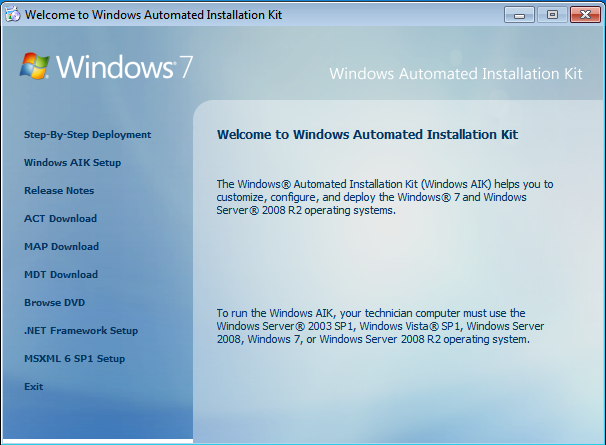Run MSXML 6 SP1 Setup
606x445 pixels.
click(x=75, y=359)
